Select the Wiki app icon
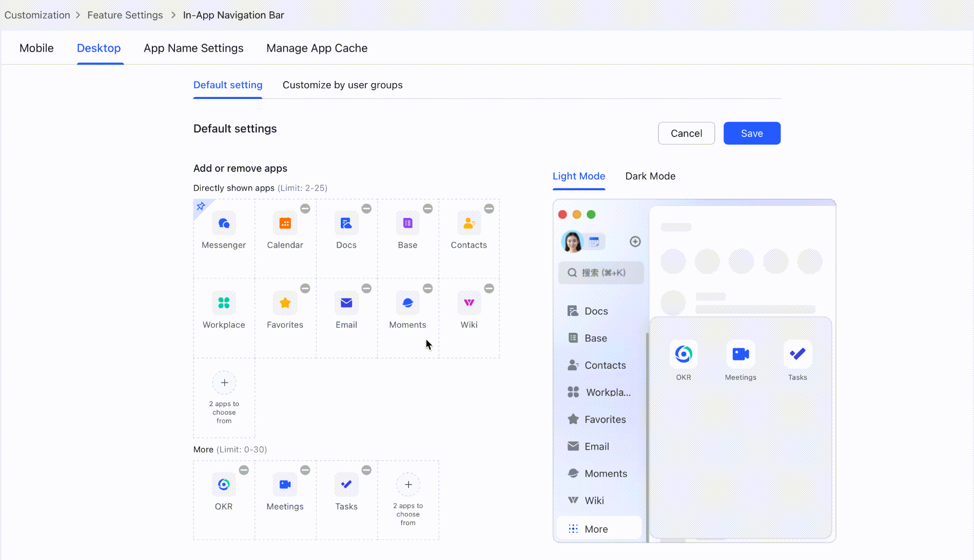The width and height of the screenshot is (974, 560). (x=469, y=303)
